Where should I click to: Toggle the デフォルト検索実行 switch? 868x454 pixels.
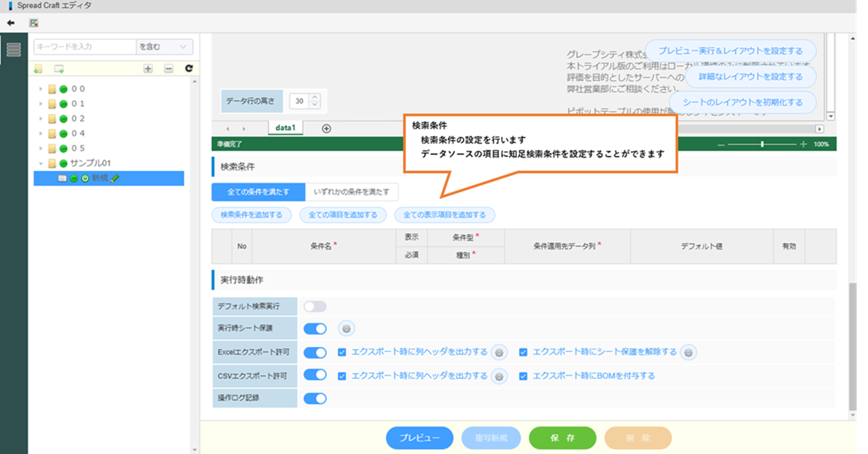(315, 307)
